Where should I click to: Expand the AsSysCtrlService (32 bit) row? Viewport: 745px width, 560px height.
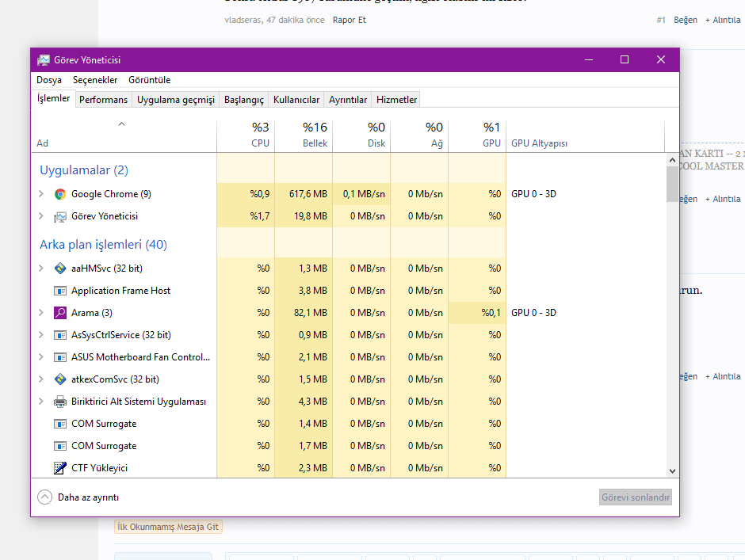(41, 335)
